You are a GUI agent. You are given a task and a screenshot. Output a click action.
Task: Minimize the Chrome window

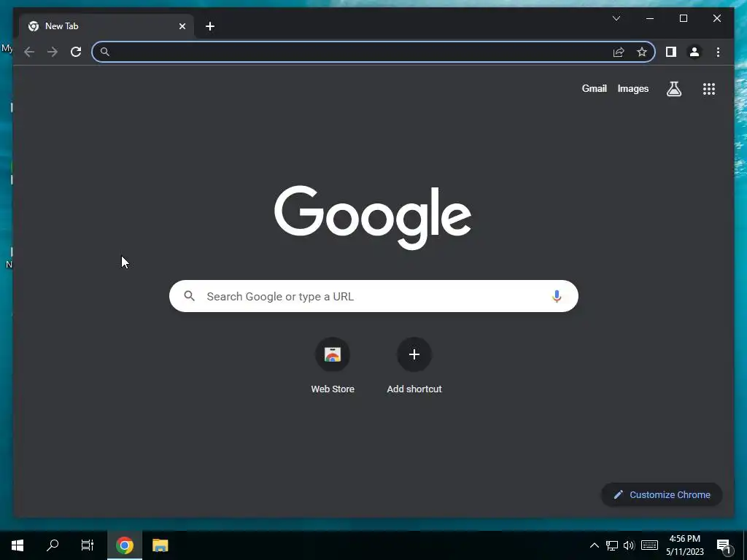650,18
